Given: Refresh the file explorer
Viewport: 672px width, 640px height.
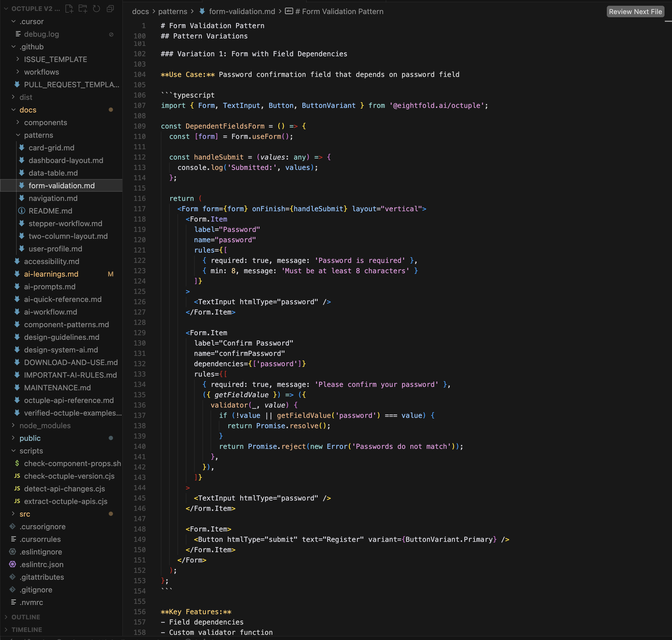Looking at the screenshot, I should click(96, 9).
